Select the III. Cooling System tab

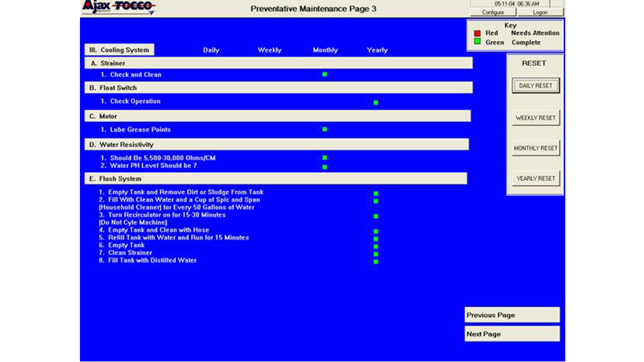pyautogui.click(x=119, y=50)
